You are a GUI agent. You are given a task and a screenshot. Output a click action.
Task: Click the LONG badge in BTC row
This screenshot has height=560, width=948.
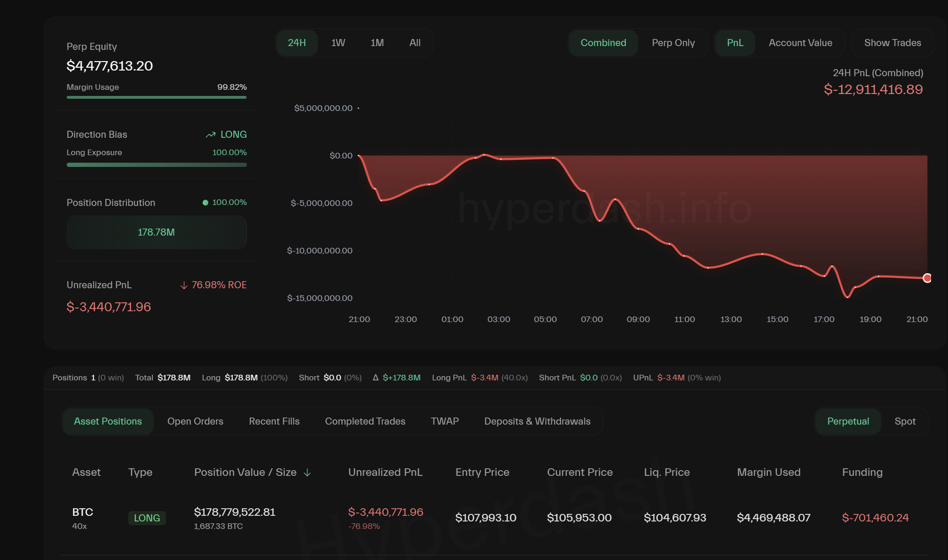[147, 518]
